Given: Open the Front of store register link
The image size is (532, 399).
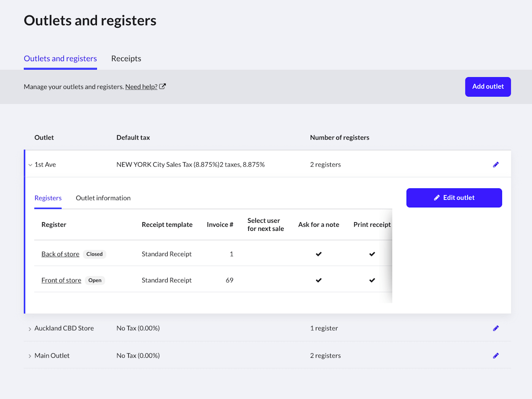Looking at the screenshot, I should 61,280.
